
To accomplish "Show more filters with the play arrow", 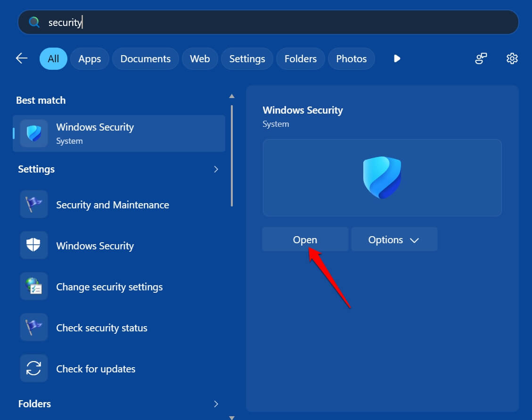I will [x=397, y=59].
